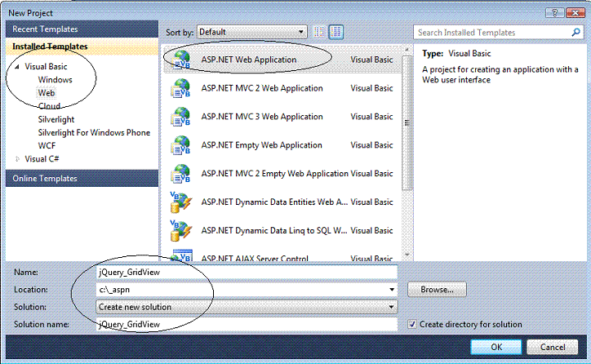Image resolution: width=591 pixels, height=364 pixels.
Task: Select the Visual Basic node label
Action: click(46, 67)
